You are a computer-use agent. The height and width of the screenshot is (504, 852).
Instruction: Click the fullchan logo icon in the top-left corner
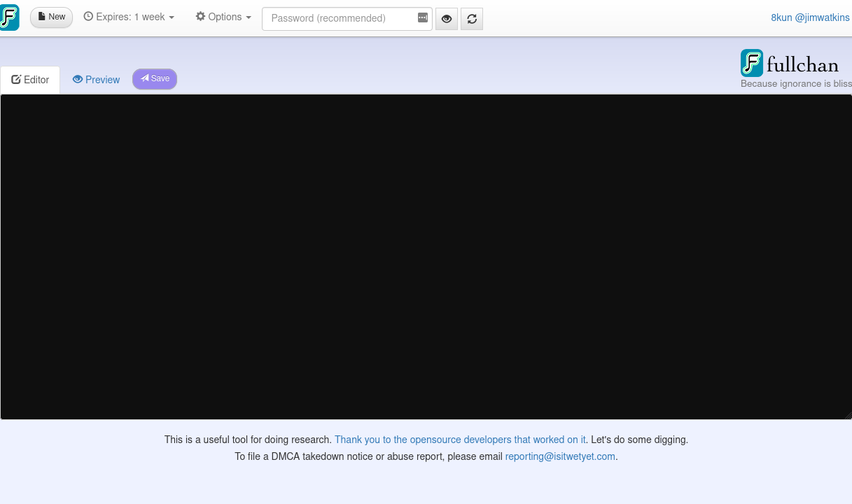pos(9,17)
